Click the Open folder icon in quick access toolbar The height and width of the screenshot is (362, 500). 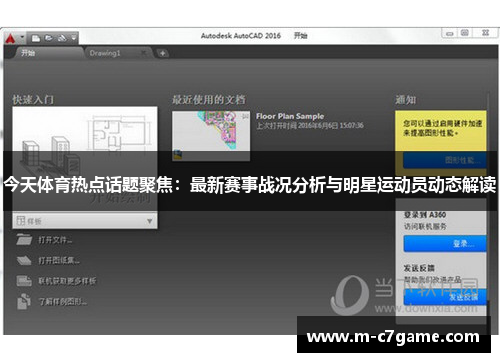tap(49, 38)
